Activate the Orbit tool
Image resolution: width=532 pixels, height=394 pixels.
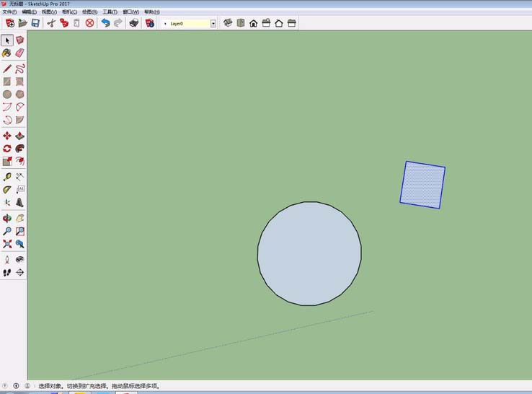[7, 218]
